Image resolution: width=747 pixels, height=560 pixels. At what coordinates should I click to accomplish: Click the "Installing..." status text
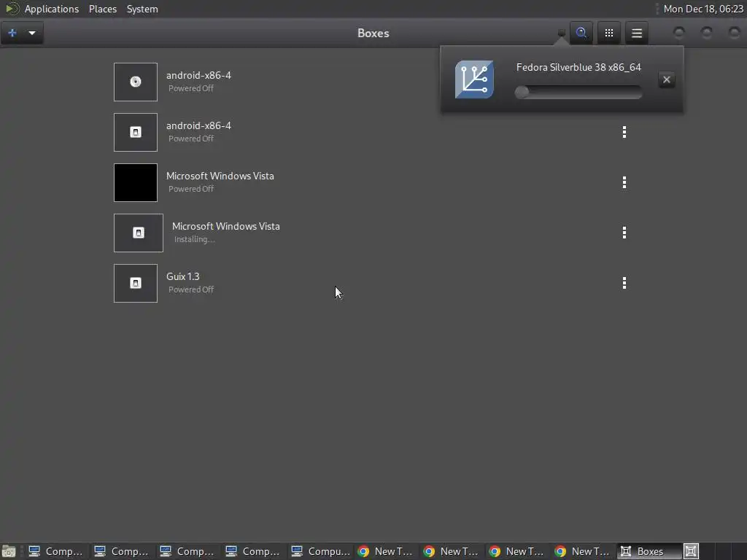[194, 239]
